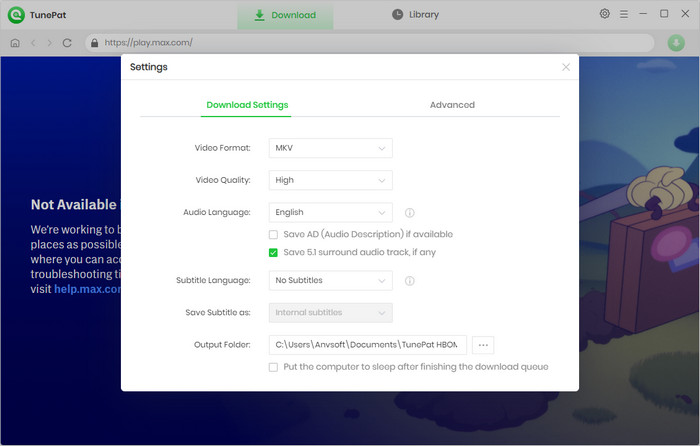700x446 pixels.
Task: Open the Video Format dropdown (MKV)
Action: 330,148
